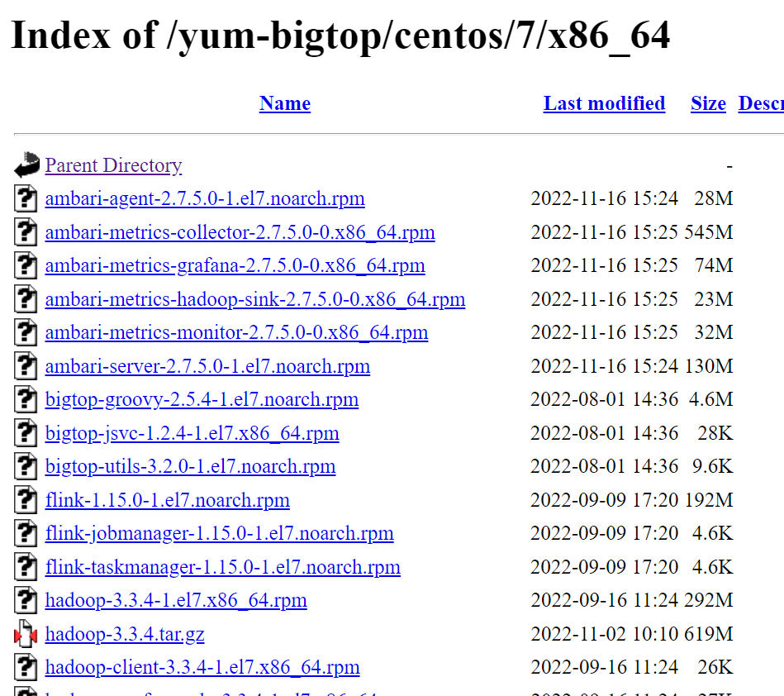Click the 2022-08-01 14:36 date of bigtop-groovy
784x696 pixels.
tap(605, 399)
